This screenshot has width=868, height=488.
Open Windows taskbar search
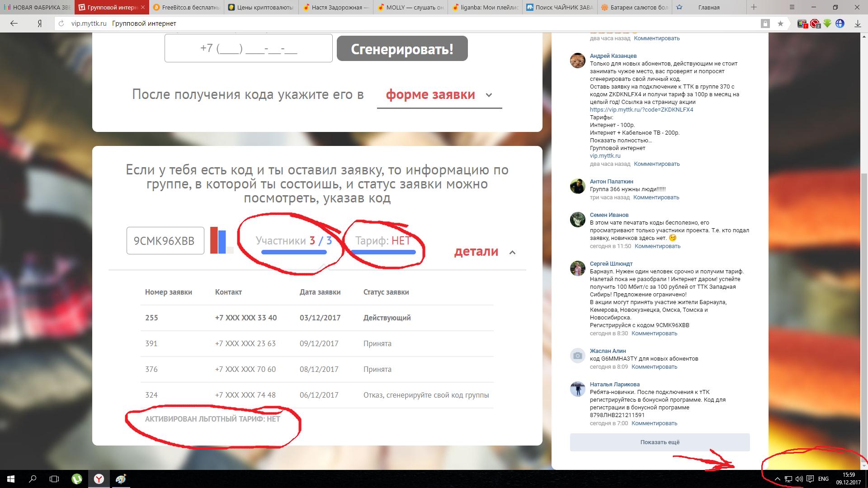click(x=33, y=479)
